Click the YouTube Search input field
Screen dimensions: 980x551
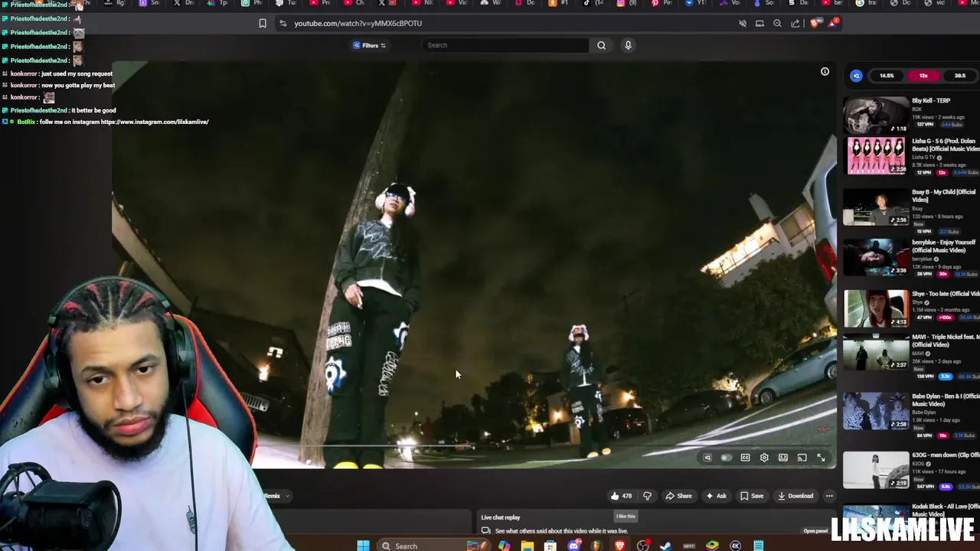point(506,45)
